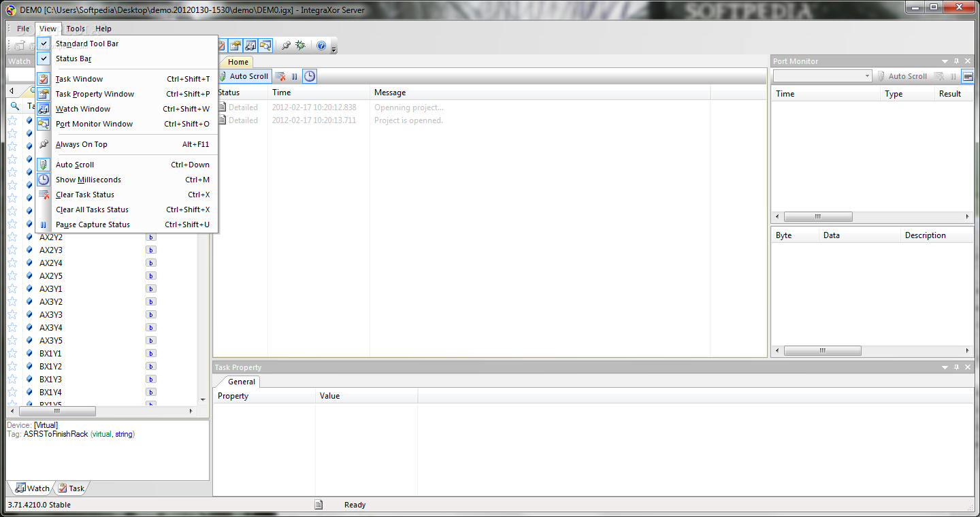Click the favorite star beside AX3Y1

coord(12,289)
